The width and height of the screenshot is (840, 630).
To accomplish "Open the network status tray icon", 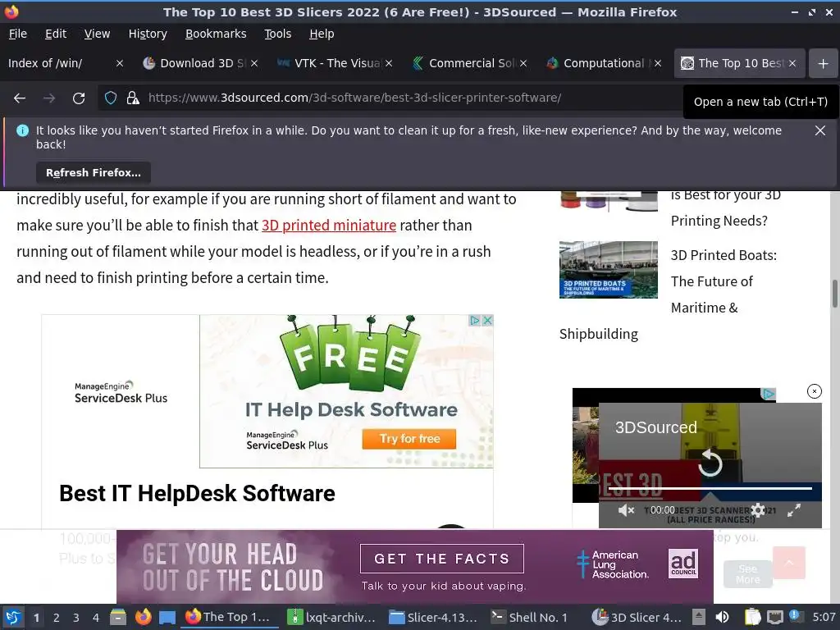I will tap(775, 617).
